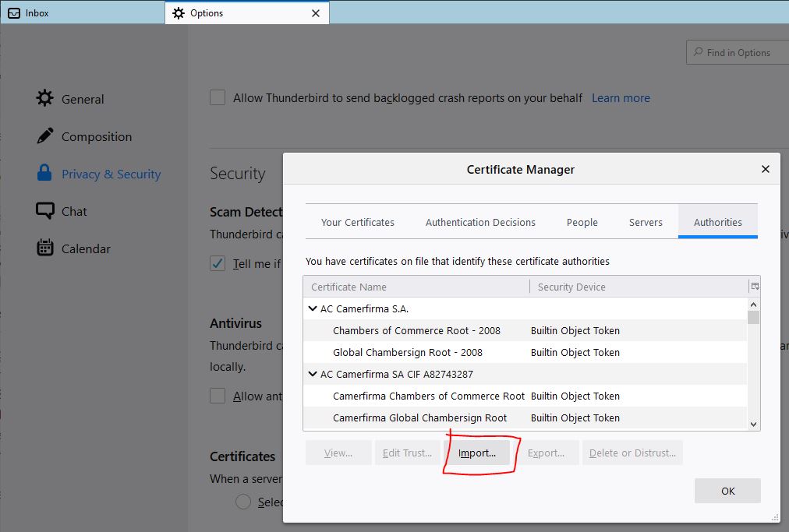The width and height of the screenshot is (789, 532).
Task: Switch to the Your Certificates tab
Action: pyautogui.click(x=358, y=222)
